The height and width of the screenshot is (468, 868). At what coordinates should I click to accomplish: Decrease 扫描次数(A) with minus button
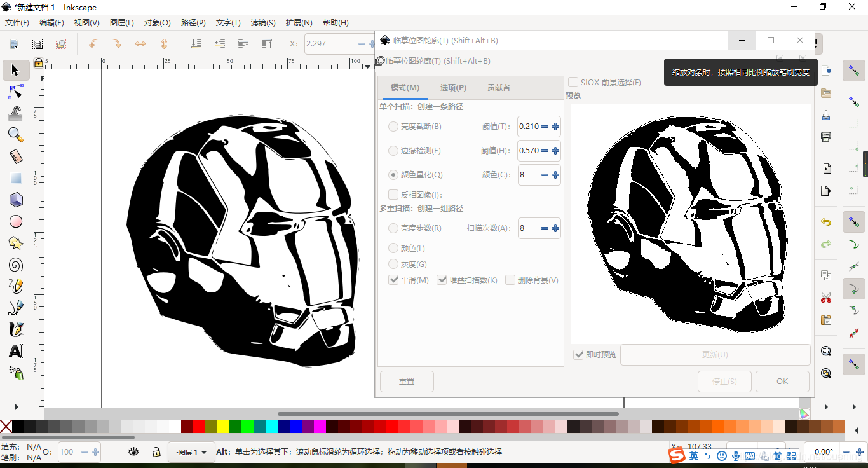pos(545,228)
